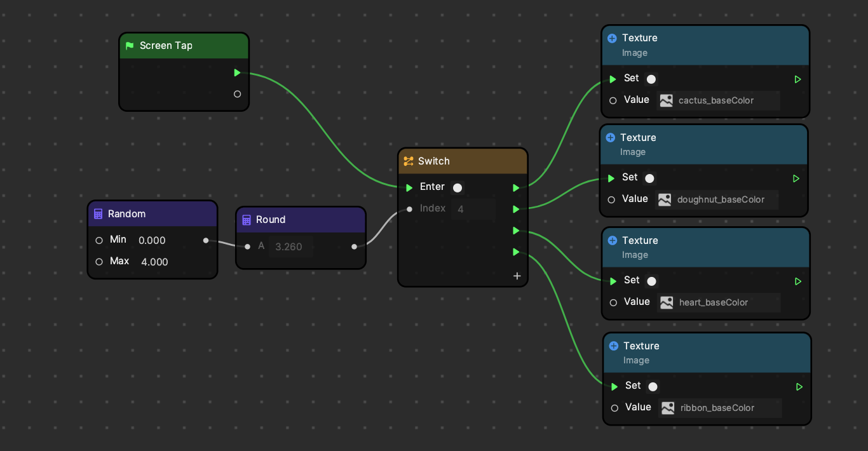Click the Switch Index input field
Viewport: 868px width, 451px height.
coord(472,209)
